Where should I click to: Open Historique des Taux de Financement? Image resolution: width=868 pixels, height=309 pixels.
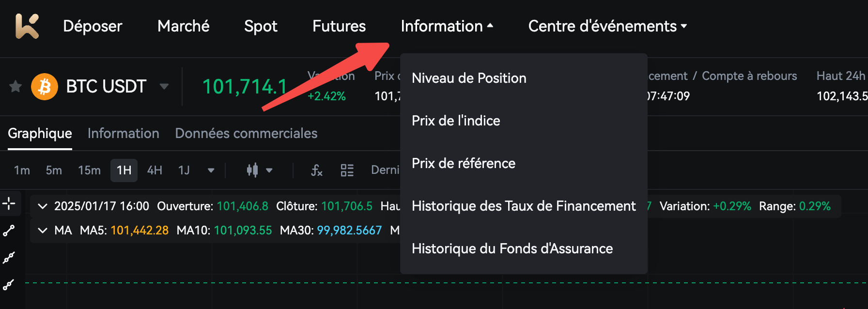524,206
